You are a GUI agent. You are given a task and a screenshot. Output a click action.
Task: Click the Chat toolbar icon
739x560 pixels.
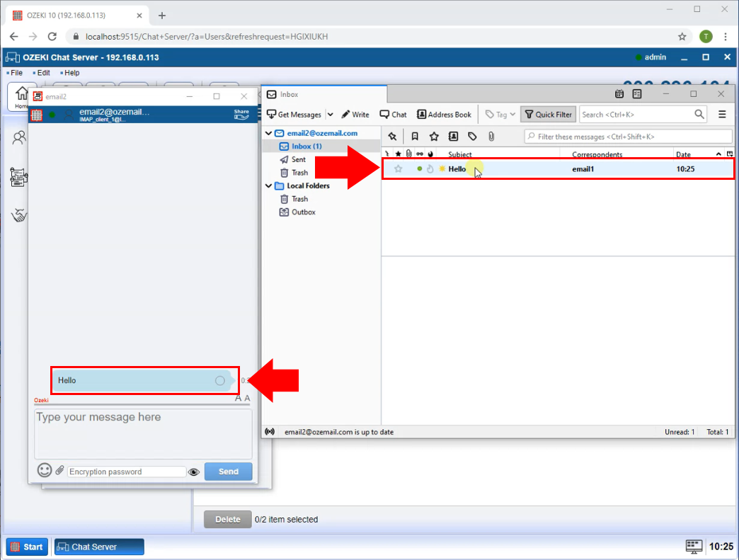(393, 114)
